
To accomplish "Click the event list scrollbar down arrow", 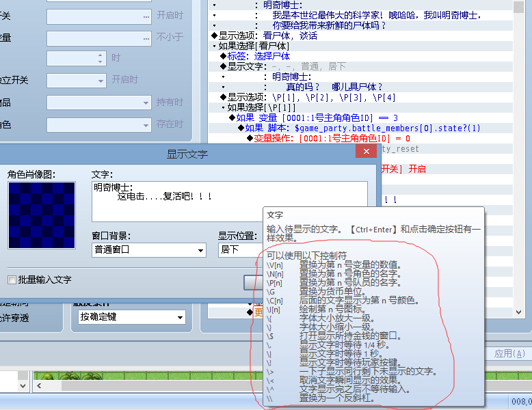I will (518, 312).
